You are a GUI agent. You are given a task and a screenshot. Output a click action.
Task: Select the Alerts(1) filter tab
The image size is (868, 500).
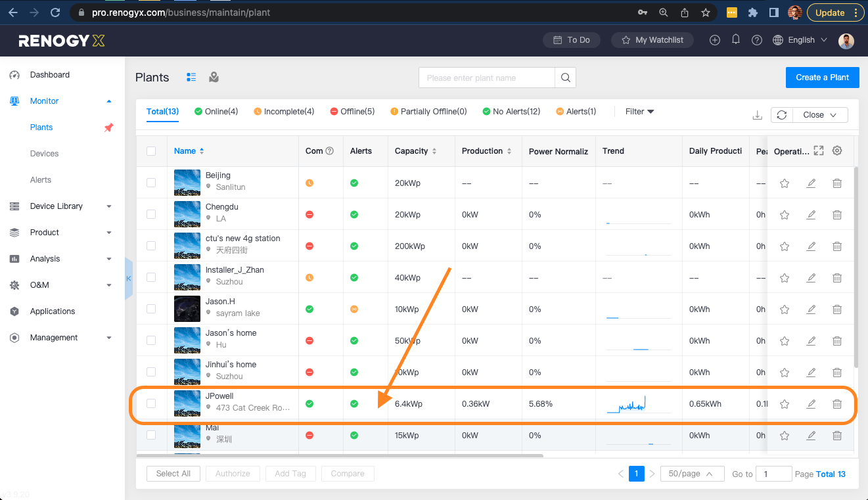[x=576, y=112]
